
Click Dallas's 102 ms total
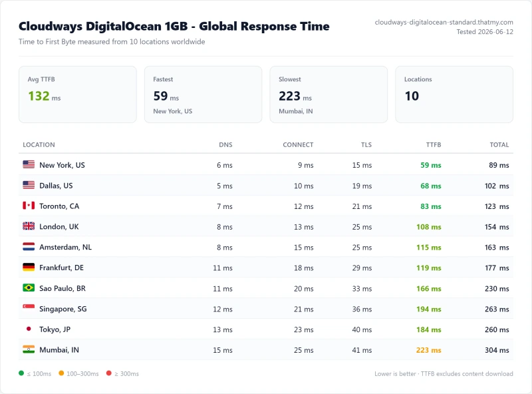tap(497, 186)
